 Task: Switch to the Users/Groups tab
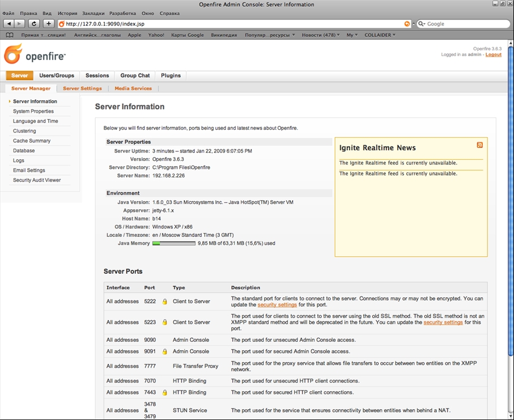pos(57,75)
